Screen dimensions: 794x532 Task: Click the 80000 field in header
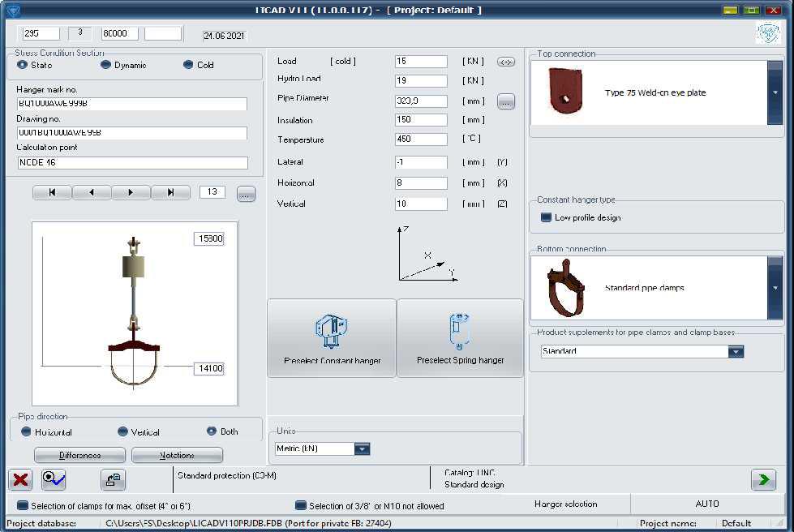[x=119, y=33]
